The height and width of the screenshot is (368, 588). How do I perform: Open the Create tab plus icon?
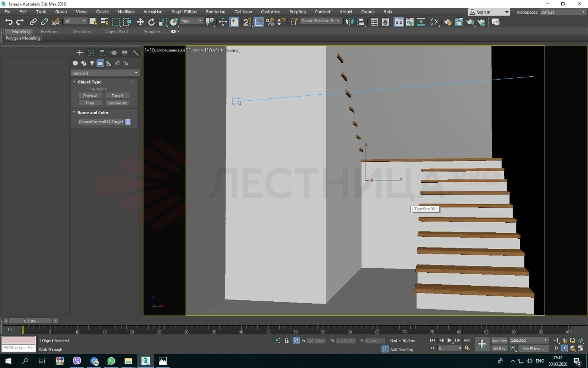(79, 53)
